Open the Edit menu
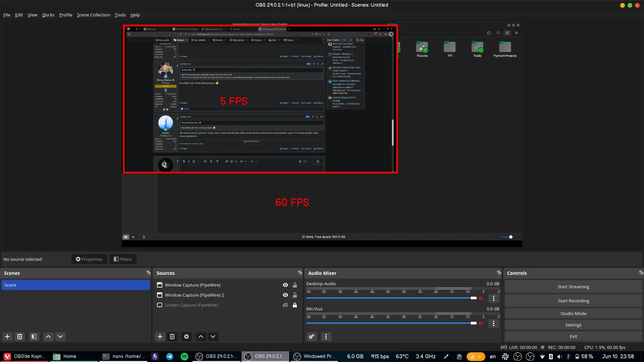Image resolution: width=644 pixels, height=362 pixels. tap(19, 15)
